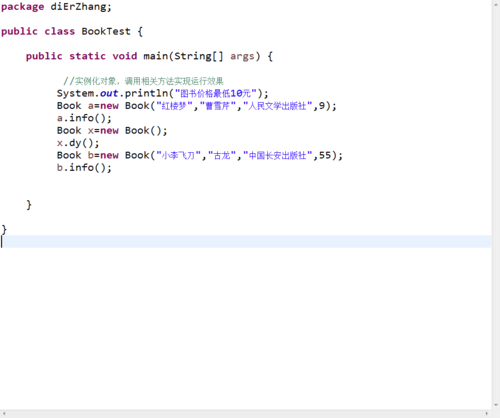Viewport: 500px width, 418px height.
Task: Click the horizontal scrollbar left arrow
Action: tap(4, 414)
